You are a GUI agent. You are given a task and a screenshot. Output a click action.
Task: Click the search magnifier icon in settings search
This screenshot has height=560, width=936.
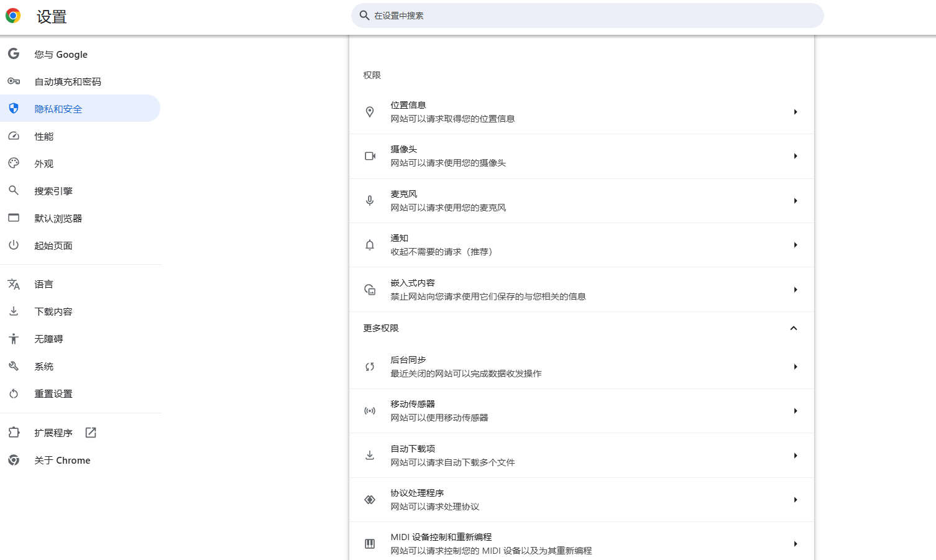point(365,16)
